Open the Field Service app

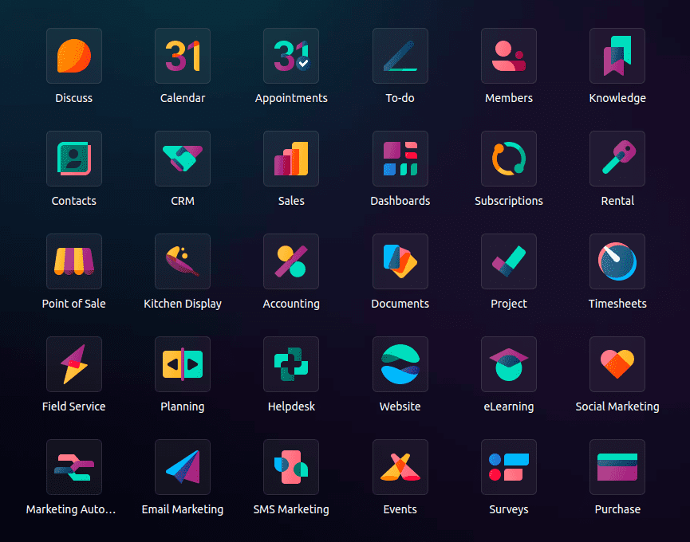point(74,364)
